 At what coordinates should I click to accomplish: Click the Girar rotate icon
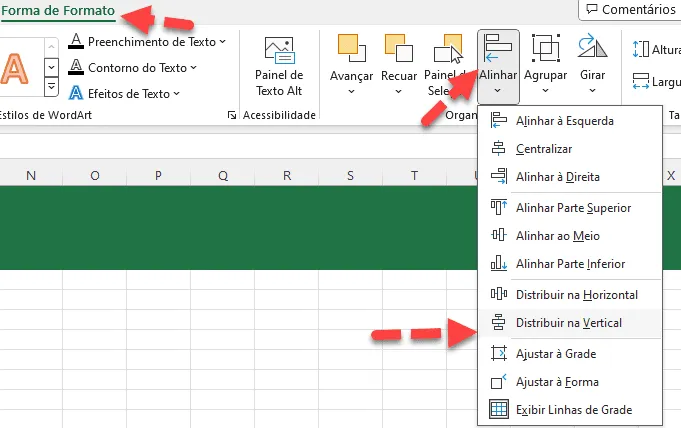(592, 46)
